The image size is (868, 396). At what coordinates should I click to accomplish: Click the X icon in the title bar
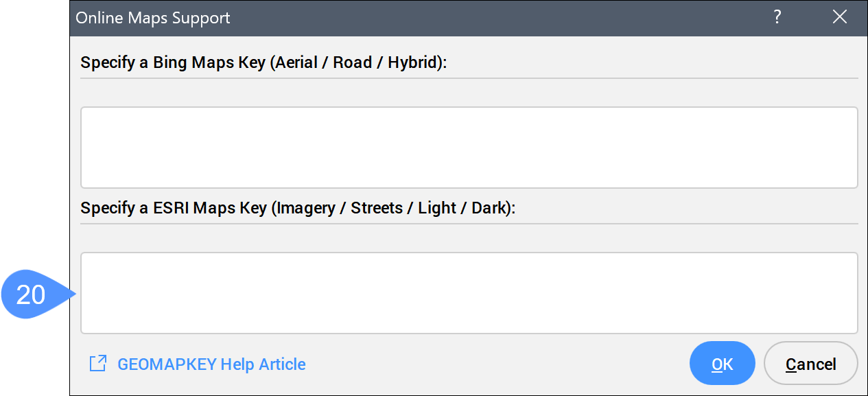(x=840, y=18)
